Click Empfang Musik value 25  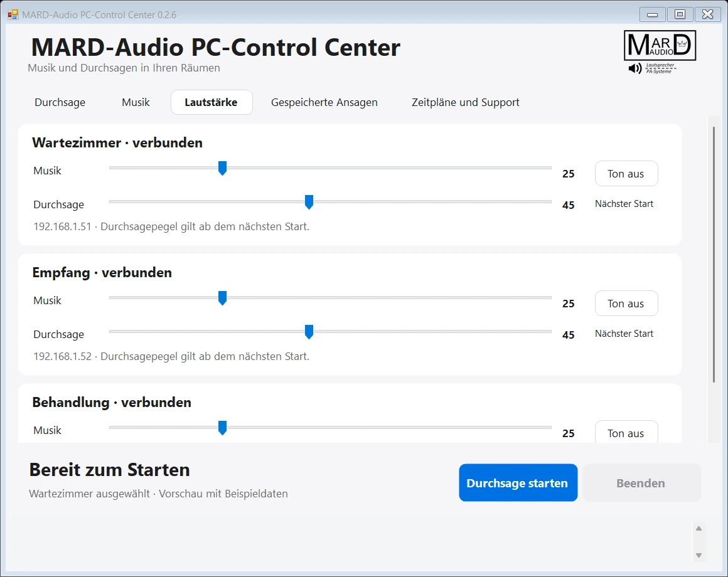coord(569,304)
